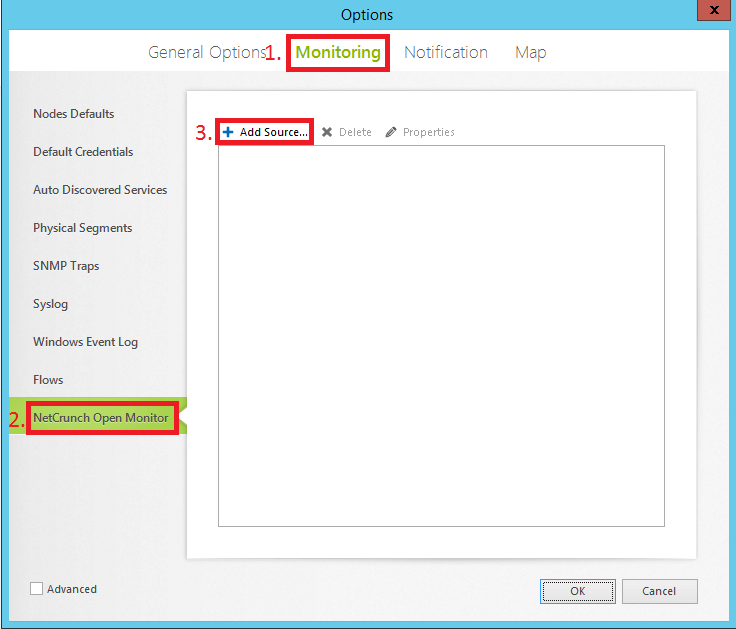Select the Map tab

530,53
